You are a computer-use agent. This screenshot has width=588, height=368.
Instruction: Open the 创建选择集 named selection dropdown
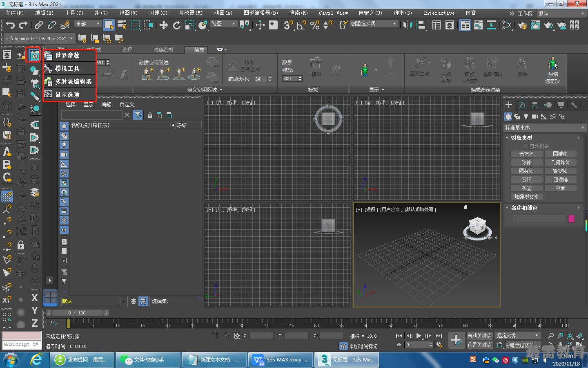coord(374,24)
